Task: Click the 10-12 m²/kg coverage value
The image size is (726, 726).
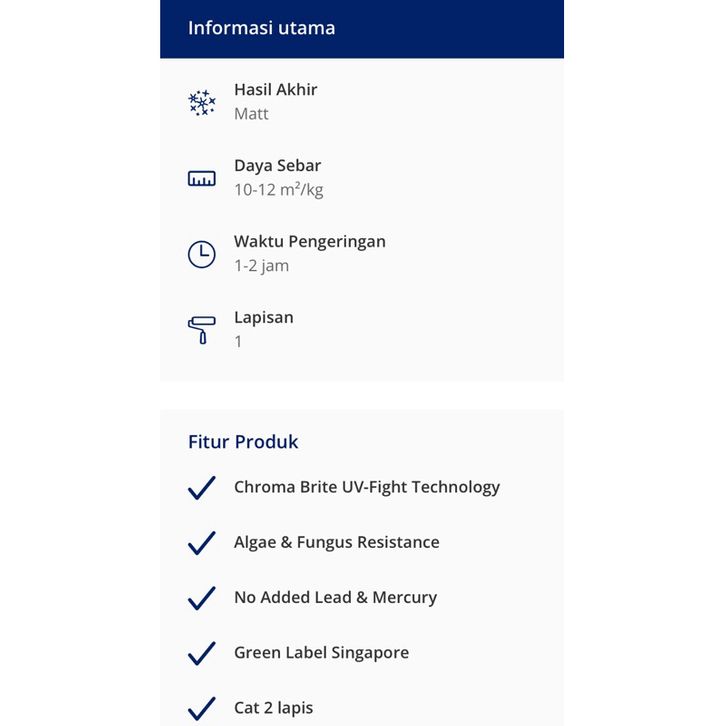Action: 279,190
